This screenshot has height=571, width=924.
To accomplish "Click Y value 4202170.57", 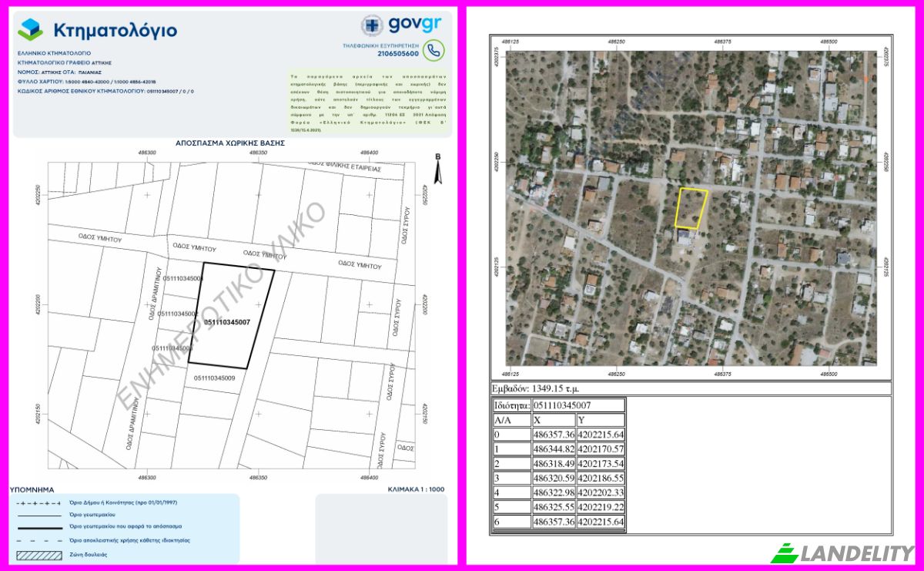I will 601,449.
